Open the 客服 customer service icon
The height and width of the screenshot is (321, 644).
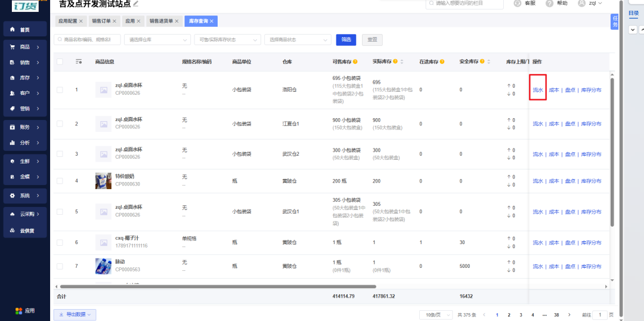(518, 4)
